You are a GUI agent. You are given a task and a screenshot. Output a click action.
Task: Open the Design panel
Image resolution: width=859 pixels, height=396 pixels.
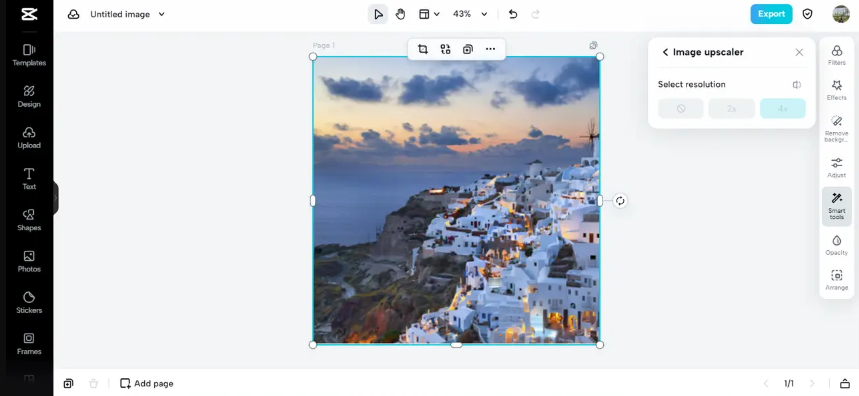click(29, 96)
